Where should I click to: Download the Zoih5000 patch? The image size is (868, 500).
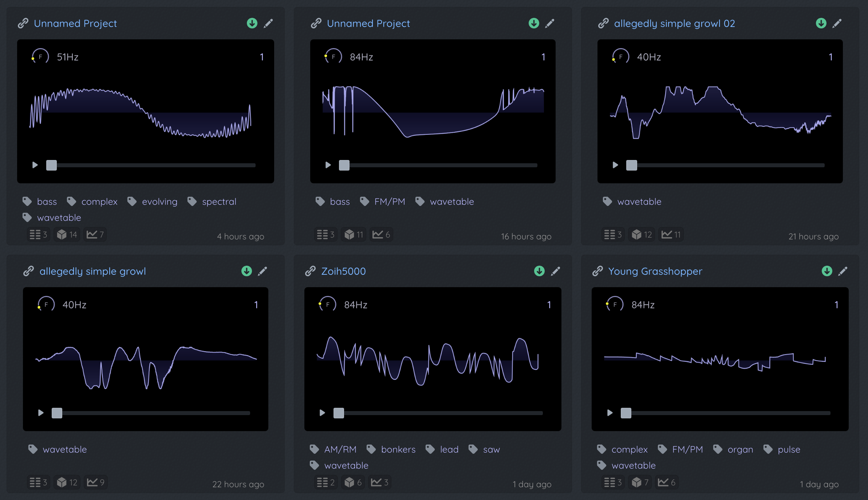coord(539,271)
